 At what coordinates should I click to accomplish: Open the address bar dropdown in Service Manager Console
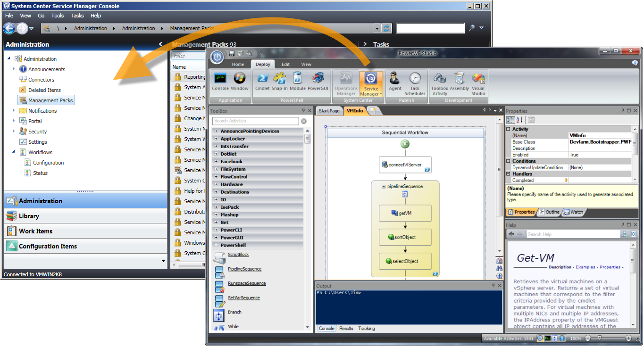click(x=377, y=28)
